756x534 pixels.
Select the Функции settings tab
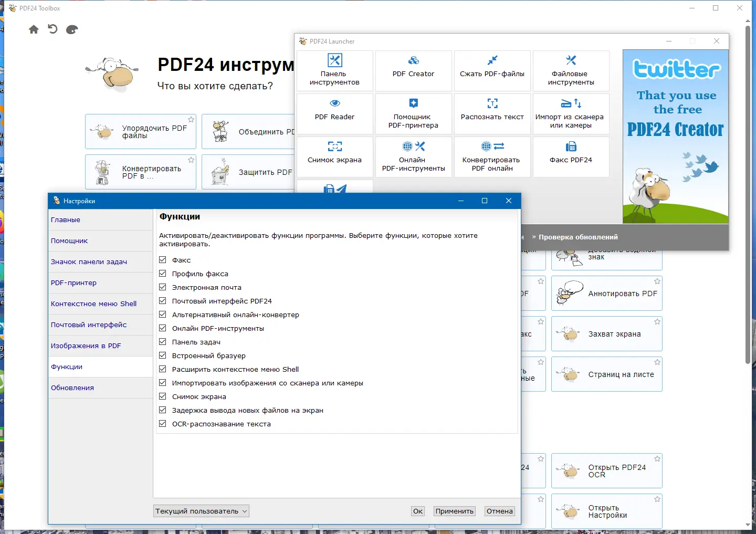coord(100,367)
